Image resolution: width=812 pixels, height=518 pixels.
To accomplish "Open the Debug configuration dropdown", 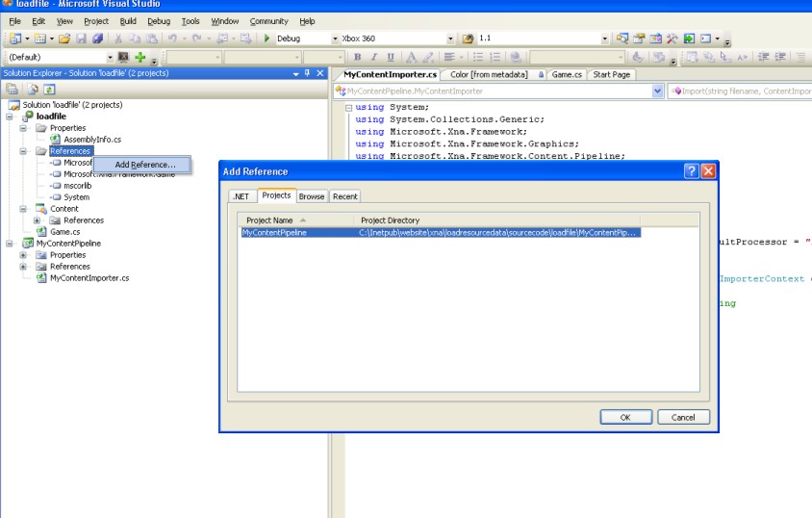I will coord(335,39).
